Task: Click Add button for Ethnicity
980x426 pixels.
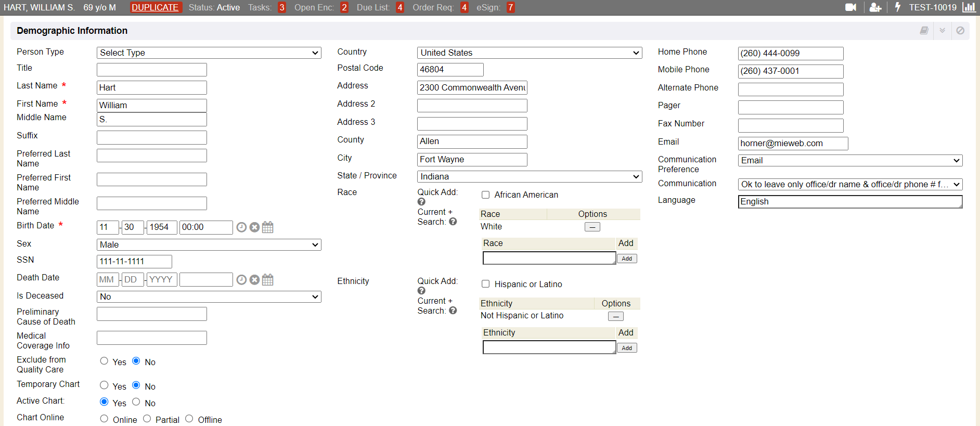Action: click(x=627, y=348)
